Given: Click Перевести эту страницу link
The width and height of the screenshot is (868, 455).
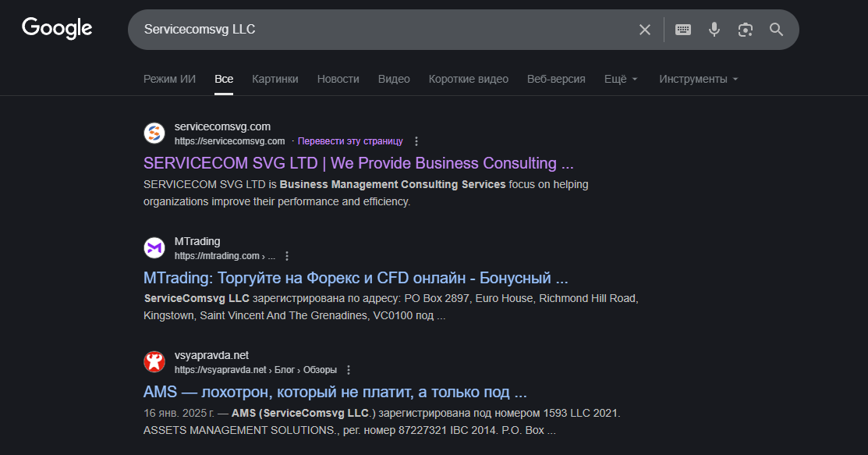Looking at the screenshot, I should pos(350,141).
